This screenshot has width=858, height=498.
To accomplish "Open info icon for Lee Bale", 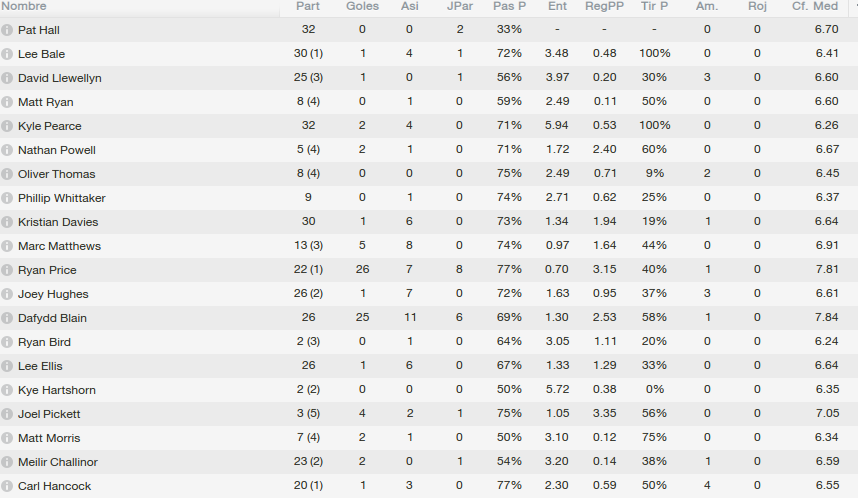I will (x=7, y=54).
